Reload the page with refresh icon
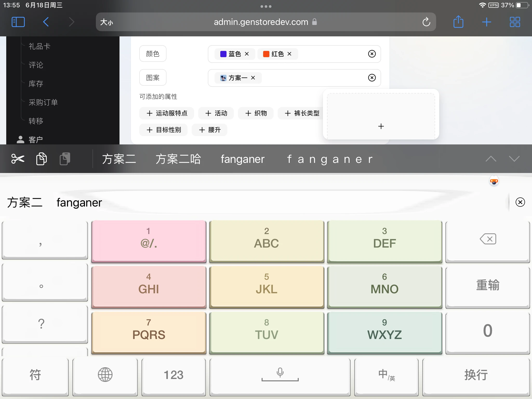 point(426,22)
